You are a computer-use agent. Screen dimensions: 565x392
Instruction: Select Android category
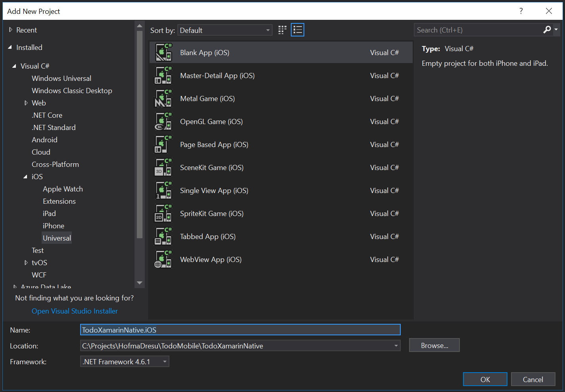point(44,140)
